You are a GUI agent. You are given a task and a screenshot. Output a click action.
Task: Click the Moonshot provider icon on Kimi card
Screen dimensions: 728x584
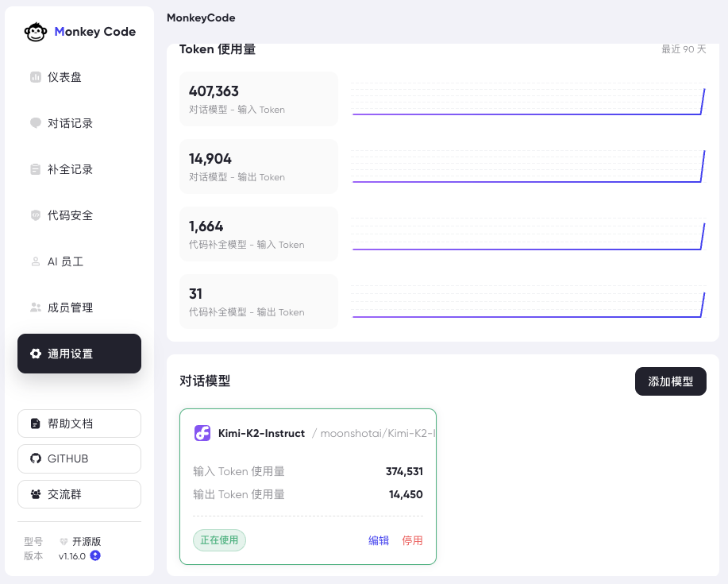(x=202, y=433)
